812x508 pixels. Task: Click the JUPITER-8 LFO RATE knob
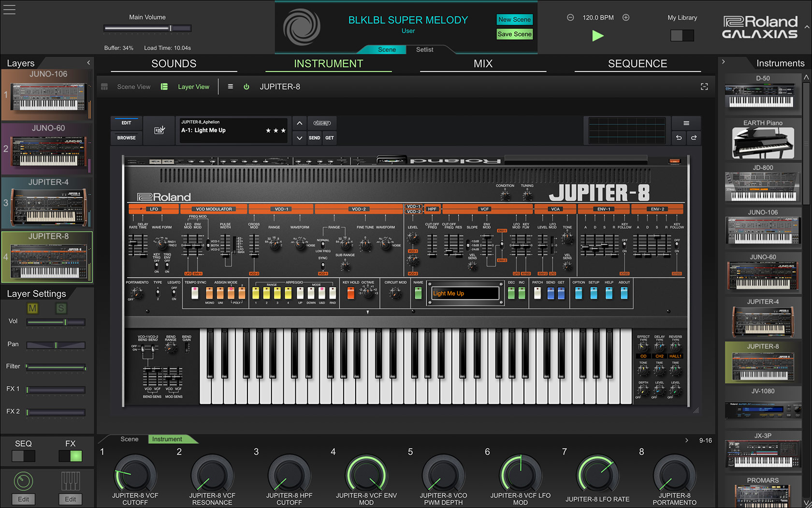tap(597, 475)
